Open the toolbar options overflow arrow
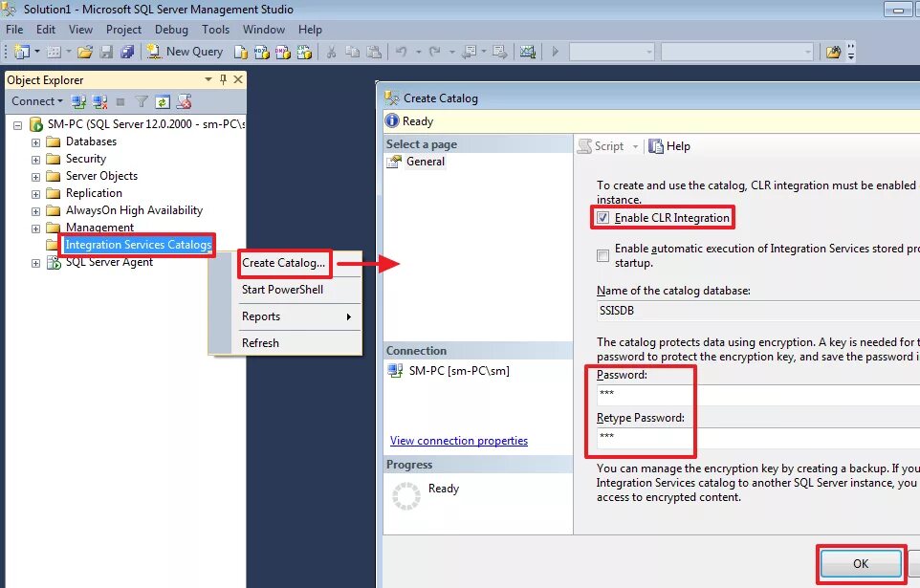This screenshot has width=920, height=588. coord(851,52)
